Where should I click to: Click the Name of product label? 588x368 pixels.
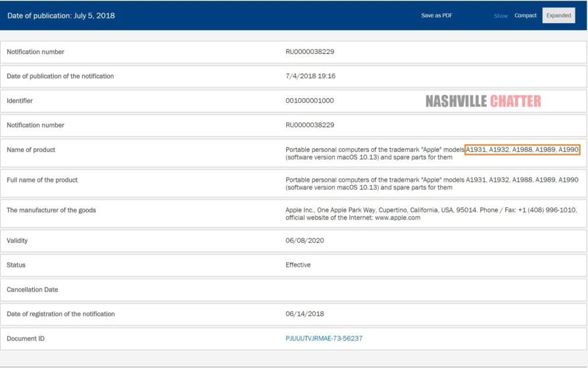tap(31, 150)
